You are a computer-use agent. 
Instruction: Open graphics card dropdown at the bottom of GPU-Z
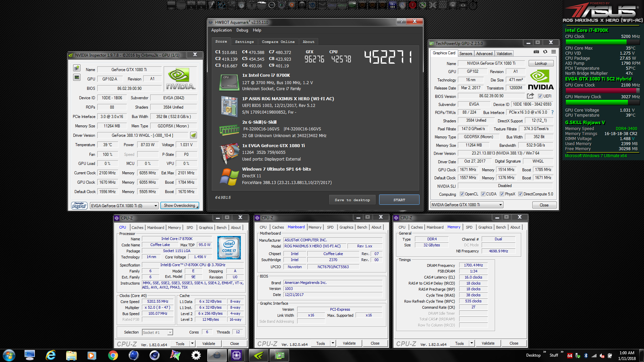(x=467, y=205)
